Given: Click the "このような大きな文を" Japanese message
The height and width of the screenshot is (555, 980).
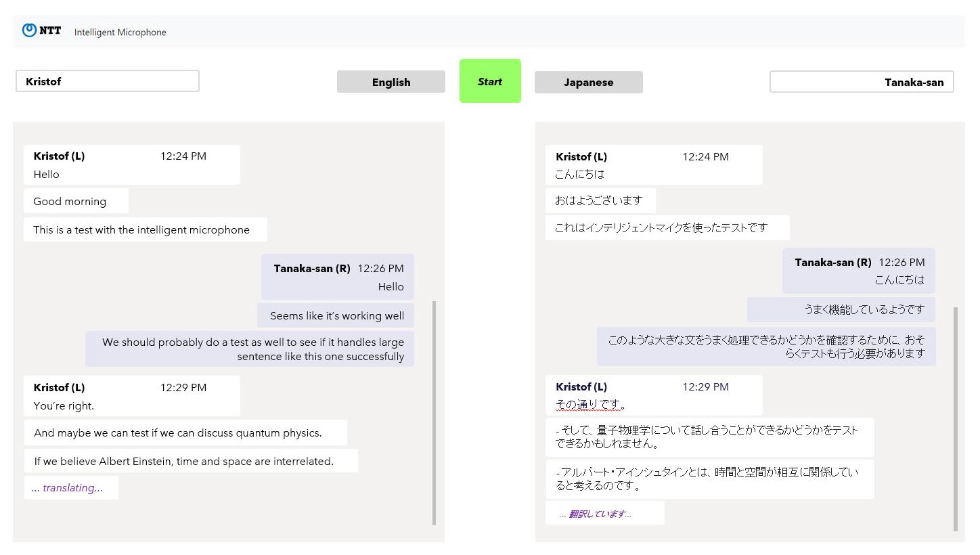Looking at the screenshot, I should coord(766,347).
